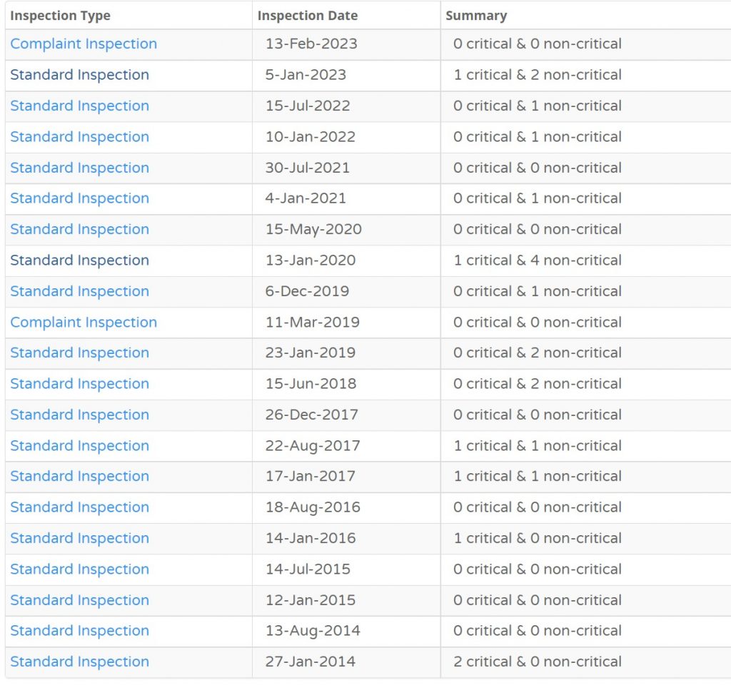The image size is (731, 700).
Task: Select the date text "15-Jun-2018"
Action: click(311, 384)
